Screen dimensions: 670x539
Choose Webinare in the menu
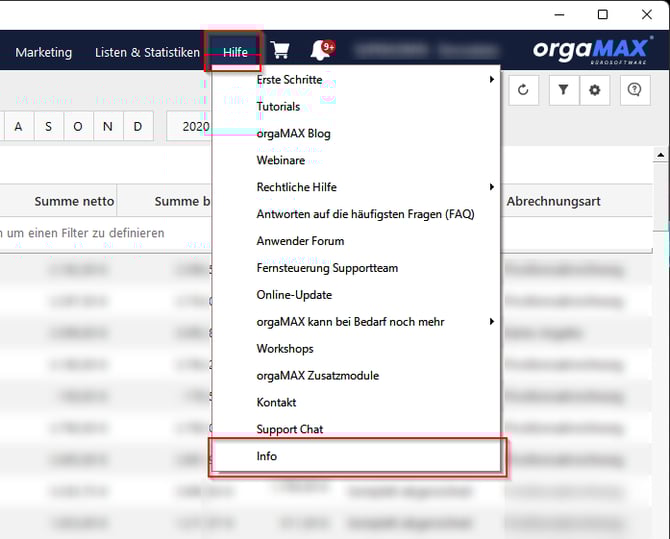(356, 160)
